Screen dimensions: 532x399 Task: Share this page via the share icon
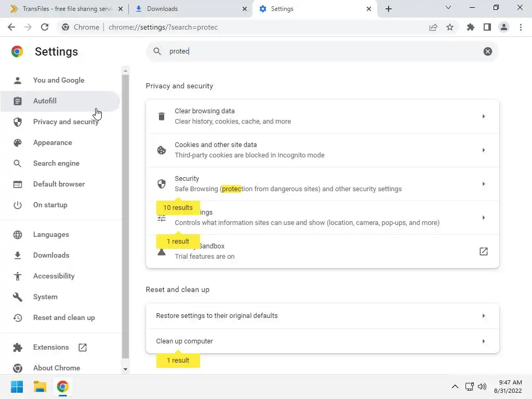[433, 27]
